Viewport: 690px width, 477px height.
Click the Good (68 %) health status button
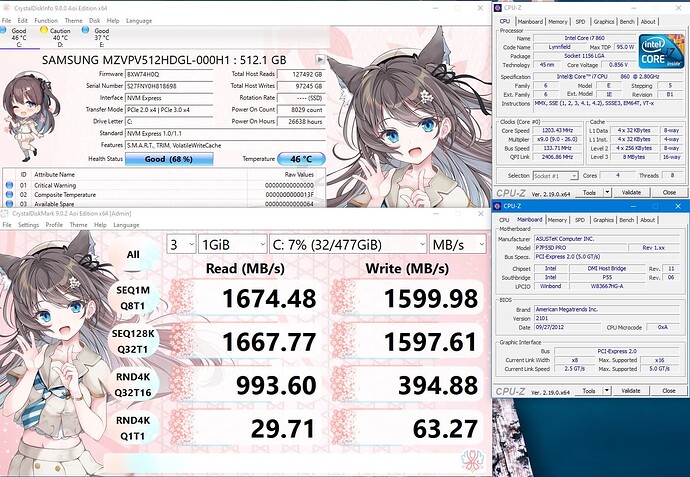169,159
